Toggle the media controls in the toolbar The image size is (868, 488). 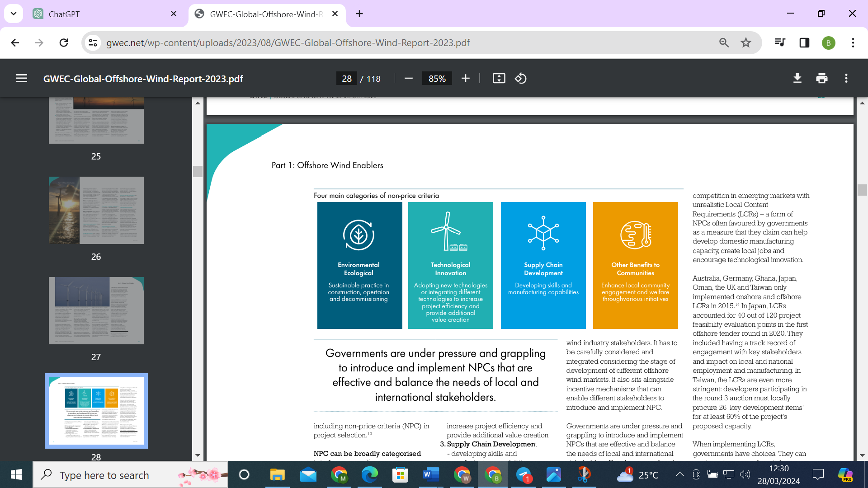tap(779, 43)
